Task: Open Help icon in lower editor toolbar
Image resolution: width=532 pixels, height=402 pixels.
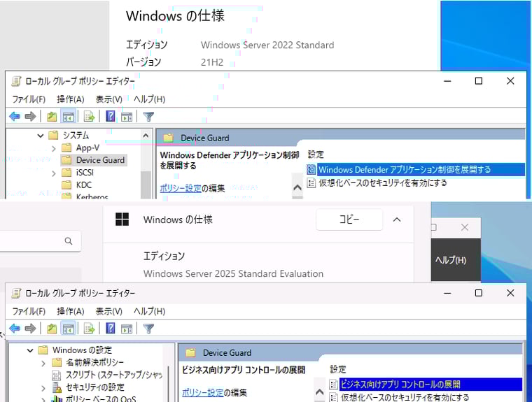Action: 111,328
